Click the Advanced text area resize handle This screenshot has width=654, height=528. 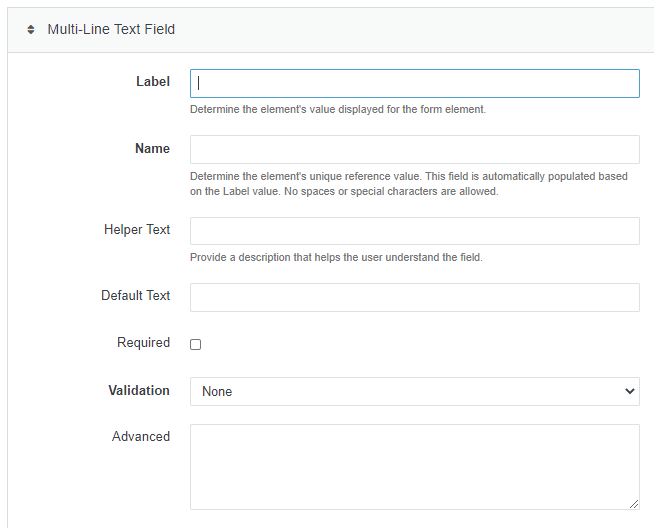point(634,504)
